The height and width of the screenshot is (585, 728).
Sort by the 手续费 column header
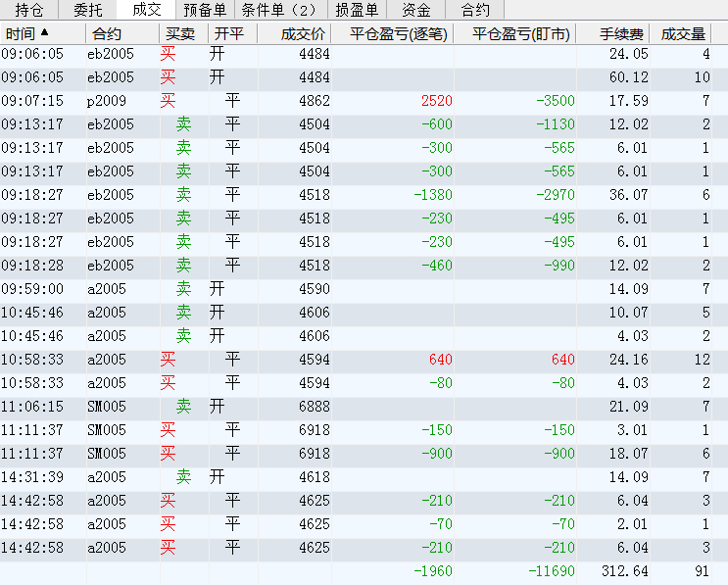pyautogui.click(x=621, y=33)
